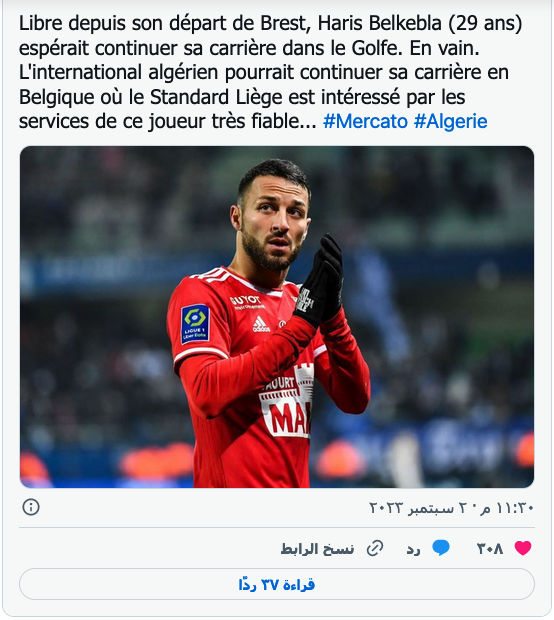The width and height of the screenshot is (554, 620).
Task: Click the ٣٠٨ likes count
Action: 490,549
